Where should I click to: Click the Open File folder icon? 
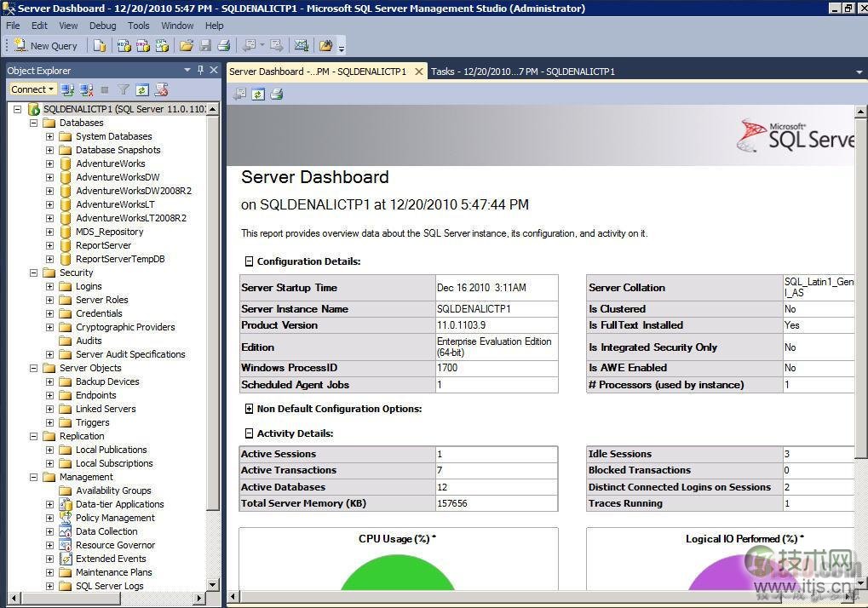coord(187,46)
